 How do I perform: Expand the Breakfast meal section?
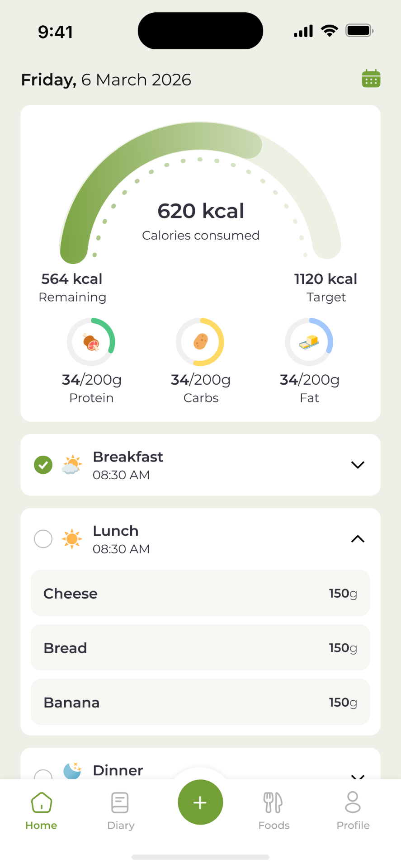tap(358, 465)
